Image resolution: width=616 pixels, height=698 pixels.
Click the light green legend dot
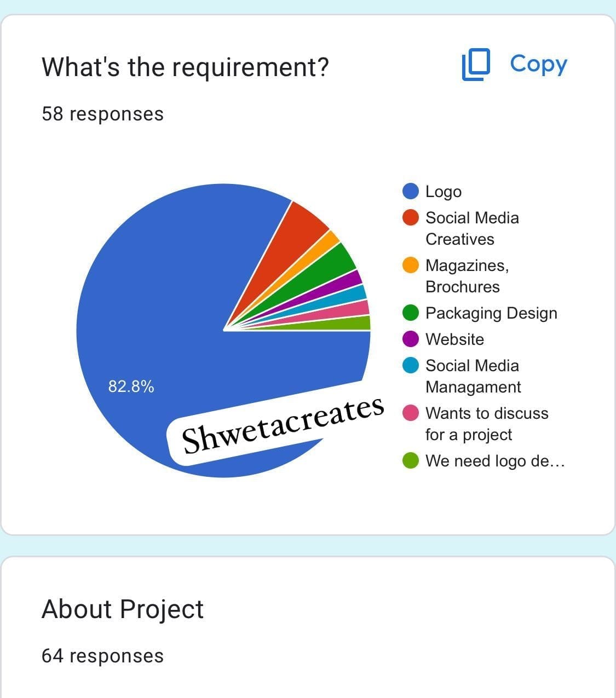(x=411, y=460)
